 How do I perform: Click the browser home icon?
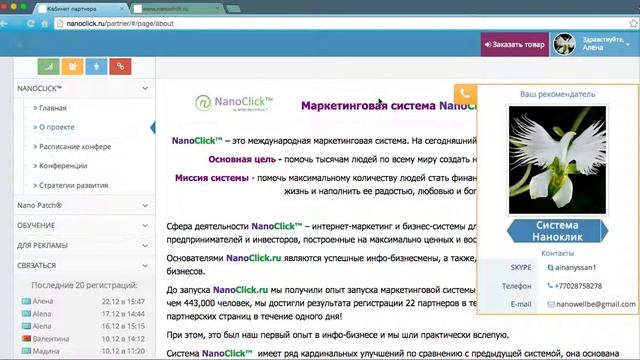point(44,24)
